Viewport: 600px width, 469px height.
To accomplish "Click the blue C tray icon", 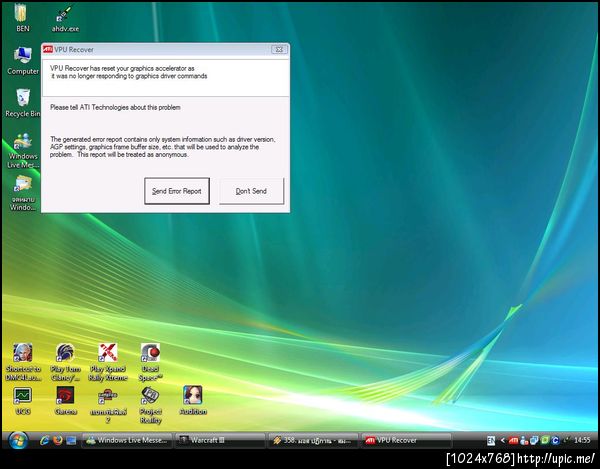I will (555, 440).
